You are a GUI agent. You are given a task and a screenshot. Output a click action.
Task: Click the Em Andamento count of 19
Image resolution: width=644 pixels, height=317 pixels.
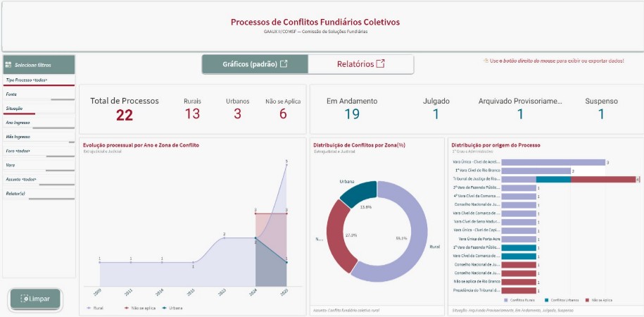352,113
